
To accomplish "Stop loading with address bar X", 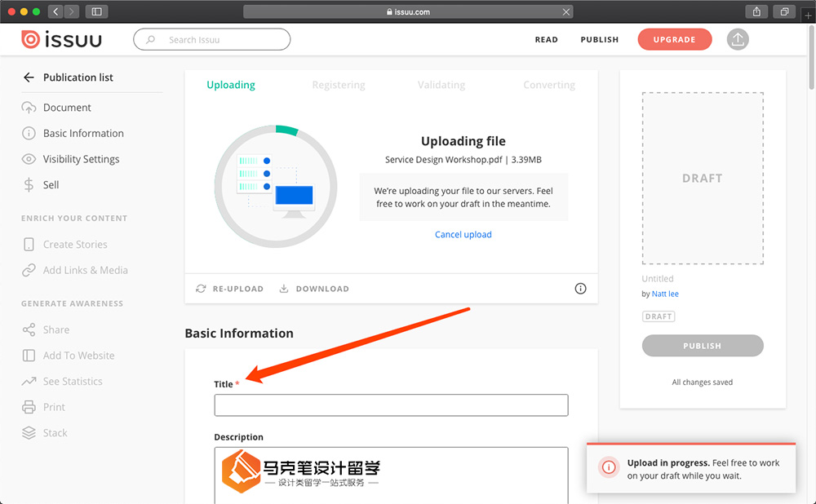I will 565,11.
